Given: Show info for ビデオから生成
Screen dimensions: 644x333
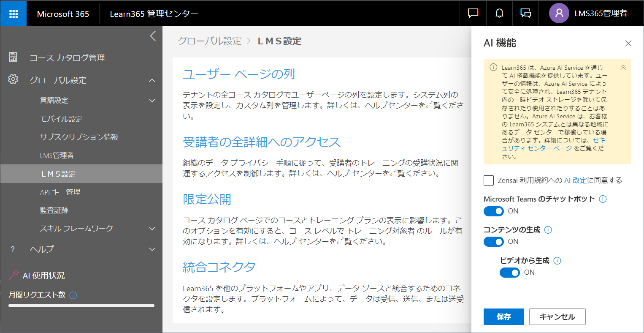Looking at the screenshot, I should (x=557, y=261).
